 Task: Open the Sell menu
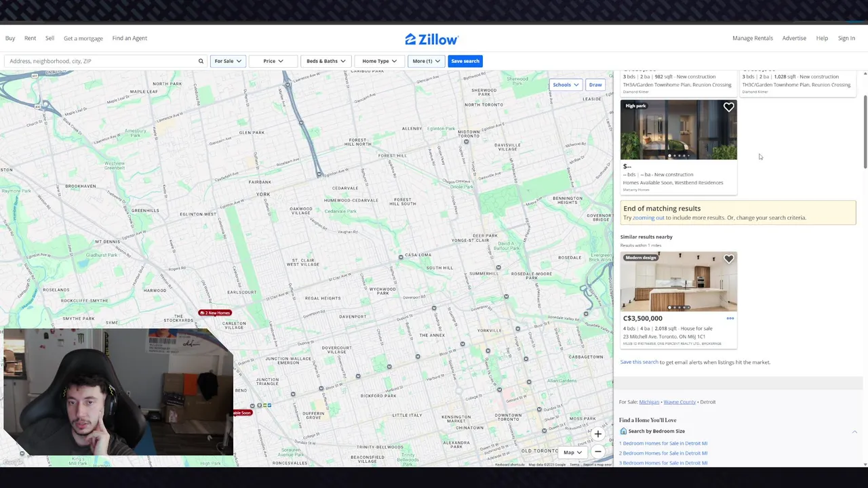50,38
